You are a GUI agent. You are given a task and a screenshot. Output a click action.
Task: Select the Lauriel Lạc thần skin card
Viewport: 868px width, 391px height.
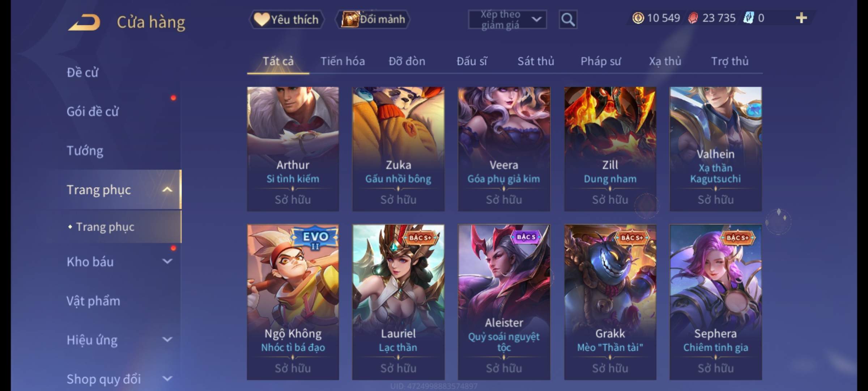(x=398, y=302)
